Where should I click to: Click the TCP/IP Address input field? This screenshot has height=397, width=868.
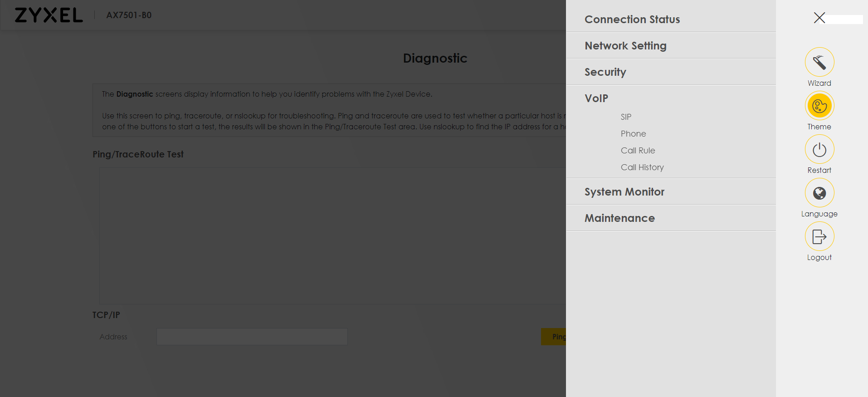click(252, 337)
